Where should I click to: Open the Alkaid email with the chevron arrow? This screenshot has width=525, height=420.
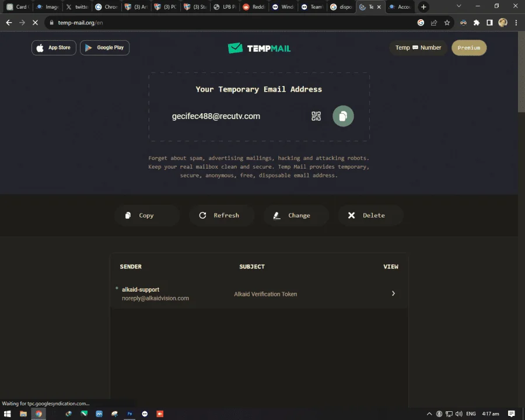[393, 293]
